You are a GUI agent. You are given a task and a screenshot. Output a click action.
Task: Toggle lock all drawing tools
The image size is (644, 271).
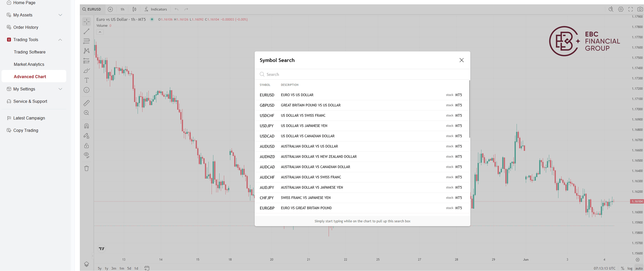pos(87,146)
